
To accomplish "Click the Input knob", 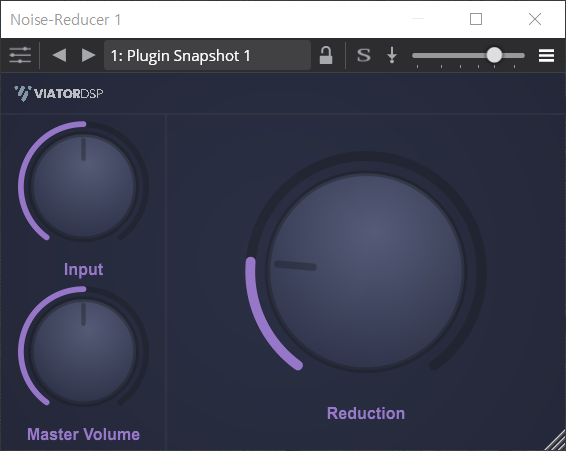I will point(83,187).
